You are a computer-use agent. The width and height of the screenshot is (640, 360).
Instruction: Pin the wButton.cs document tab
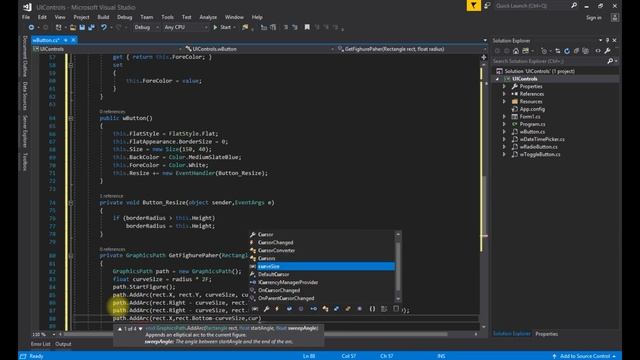pyautogui.click(x=66, y=40)
